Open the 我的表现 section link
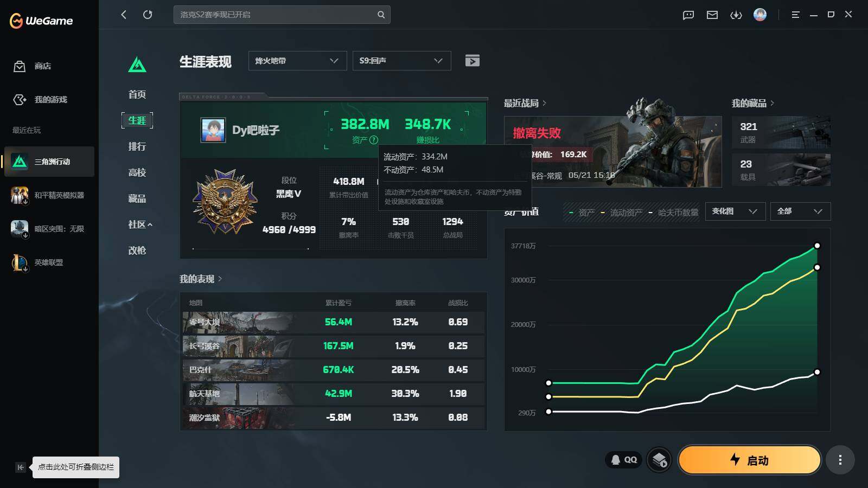This screenshot has height=488, width=868. 201,279
